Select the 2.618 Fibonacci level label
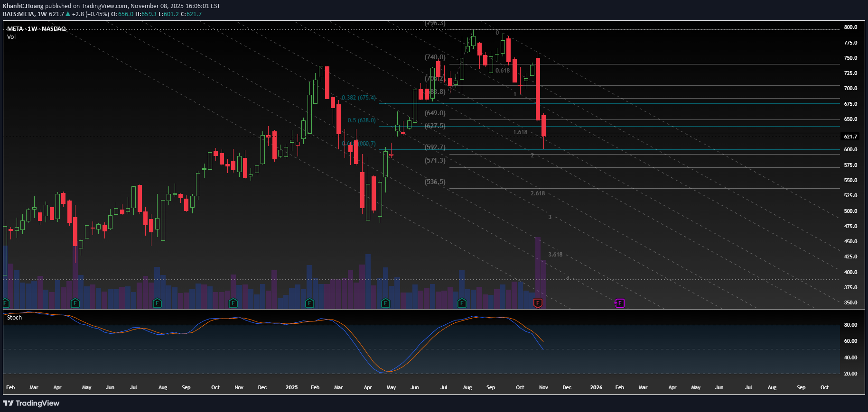868x412 pixels. [x=537, y=193]
